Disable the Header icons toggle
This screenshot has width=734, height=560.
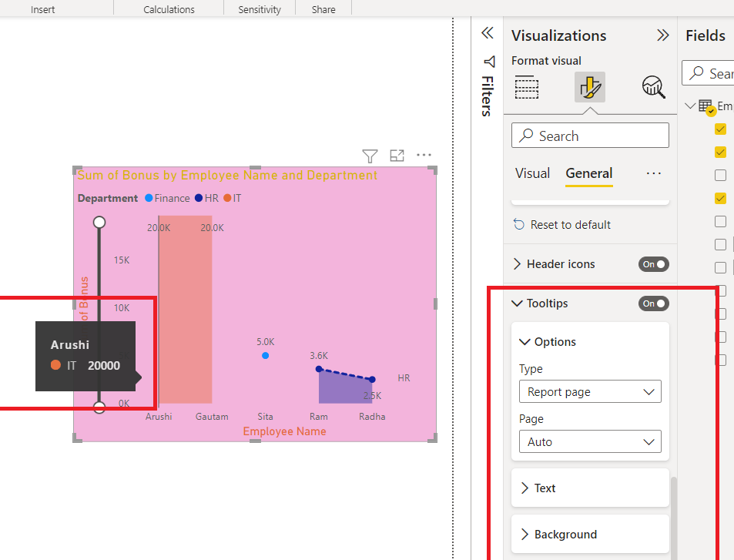pos(653,264)
